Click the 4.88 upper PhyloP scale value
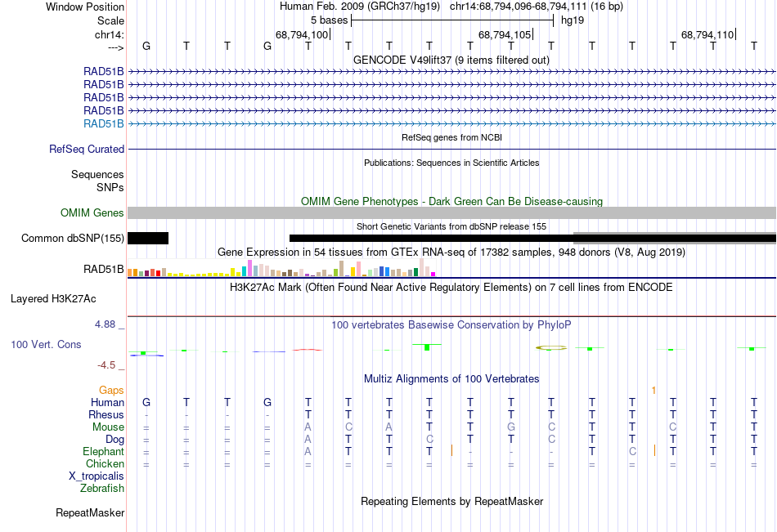 tap(105, 324)
